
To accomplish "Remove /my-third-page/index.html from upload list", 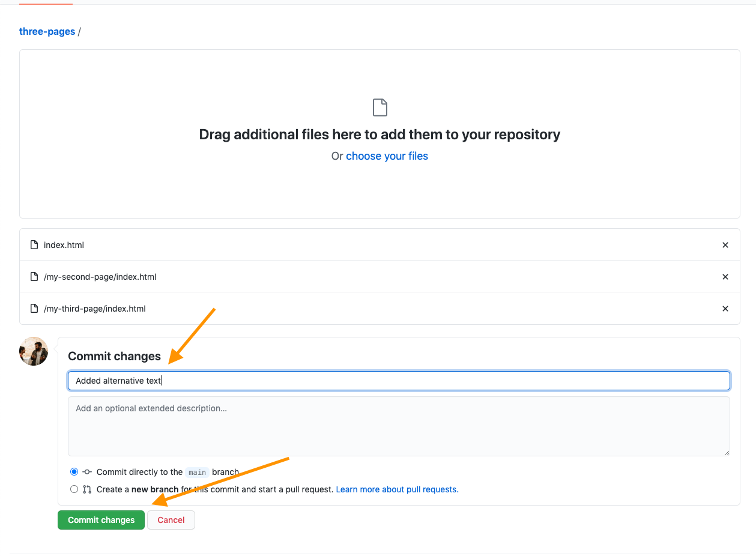I will coord(725,309).
